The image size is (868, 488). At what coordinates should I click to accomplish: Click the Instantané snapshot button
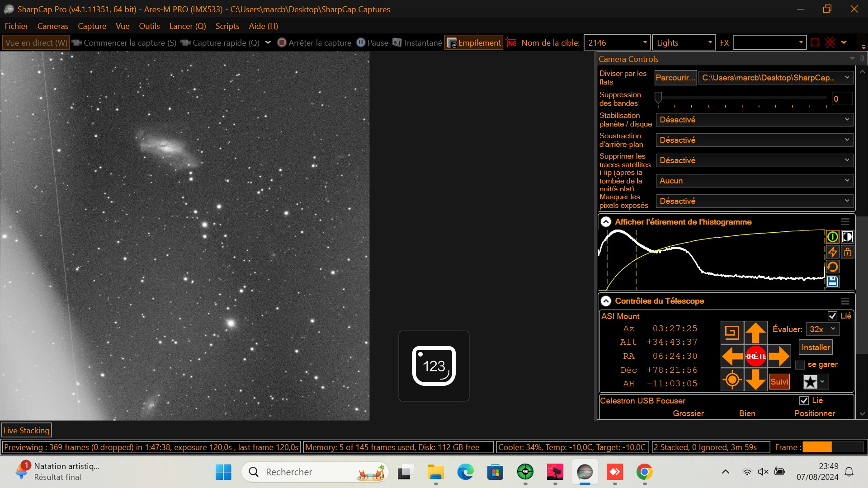click(417, 43)
